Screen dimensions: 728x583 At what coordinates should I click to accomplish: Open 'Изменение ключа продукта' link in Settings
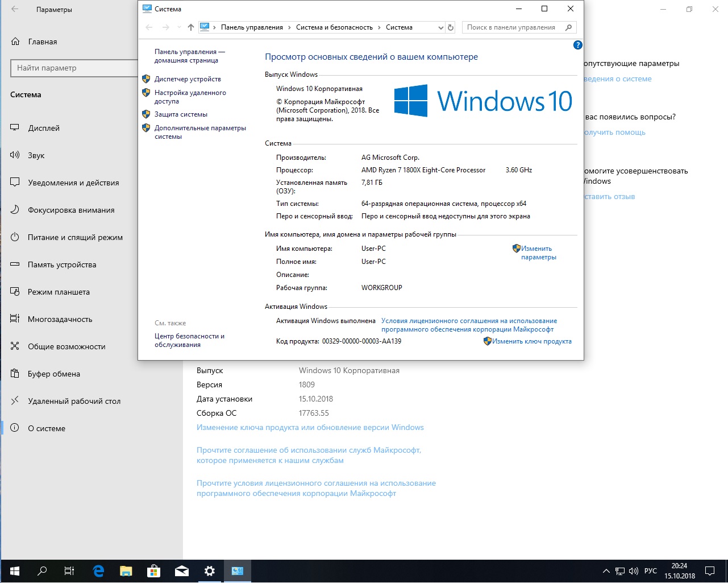point(310,427)
